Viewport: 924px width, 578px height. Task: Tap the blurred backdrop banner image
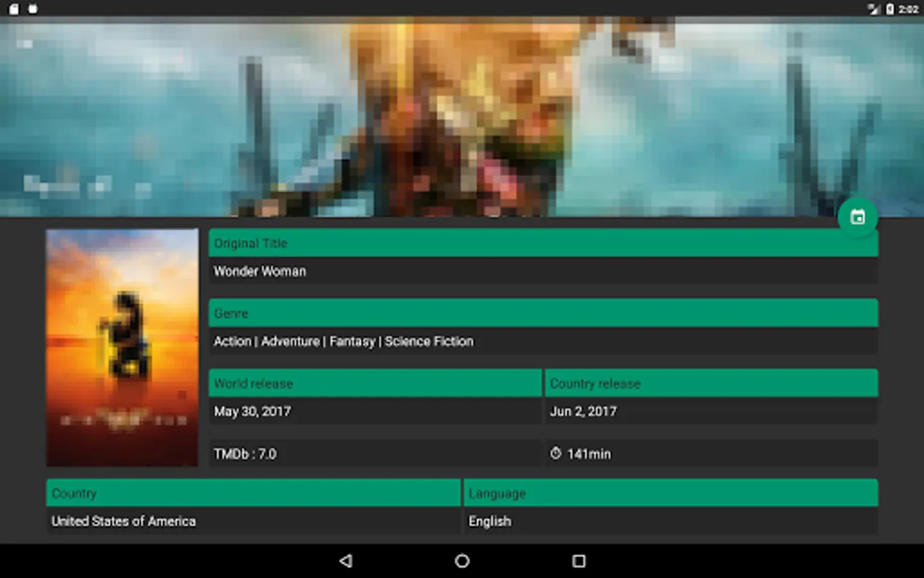coord(462,117)
